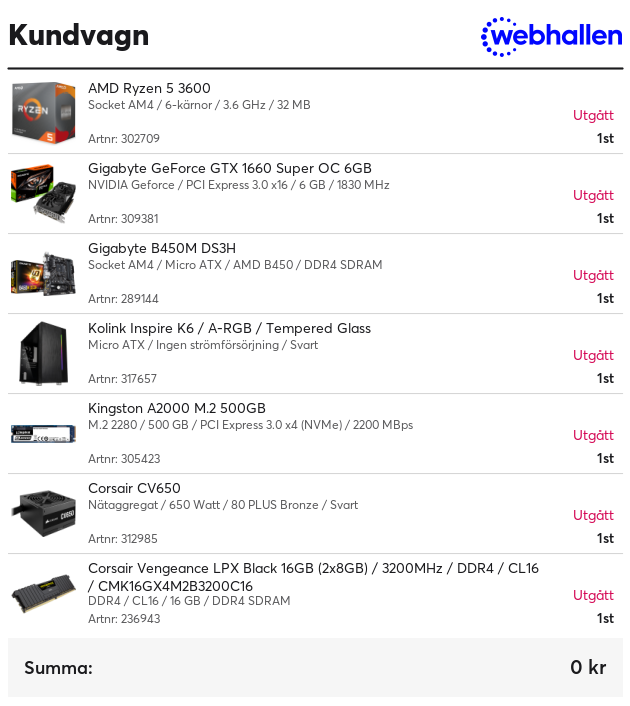This screenshot has height=706, width=630.
Task: Click the Kingston A2000 SSD thumbnail
Action: [x=43, y=434]
